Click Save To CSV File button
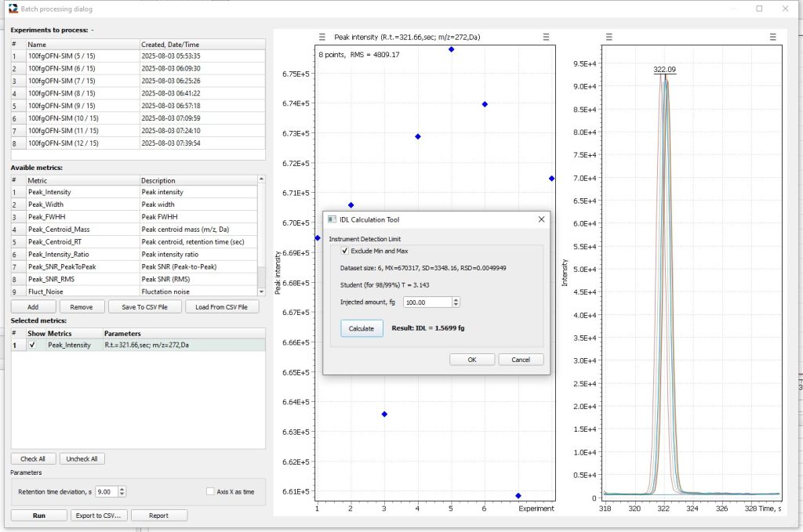The image size is (803, 532). [144, 307]
